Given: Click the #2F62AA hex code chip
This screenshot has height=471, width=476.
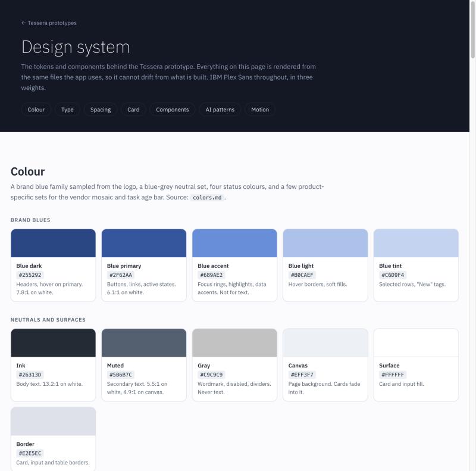Looking at the screenshot, I should (x=121, y=275).
